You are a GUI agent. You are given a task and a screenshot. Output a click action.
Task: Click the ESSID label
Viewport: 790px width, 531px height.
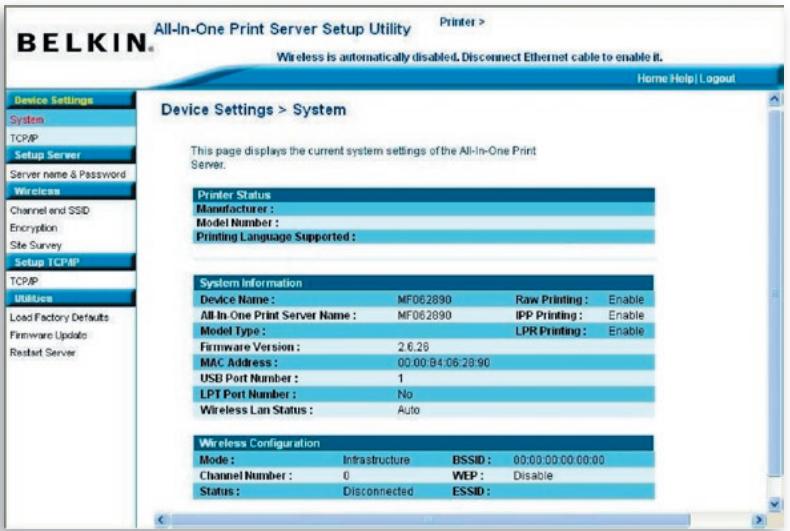point(471,492)
